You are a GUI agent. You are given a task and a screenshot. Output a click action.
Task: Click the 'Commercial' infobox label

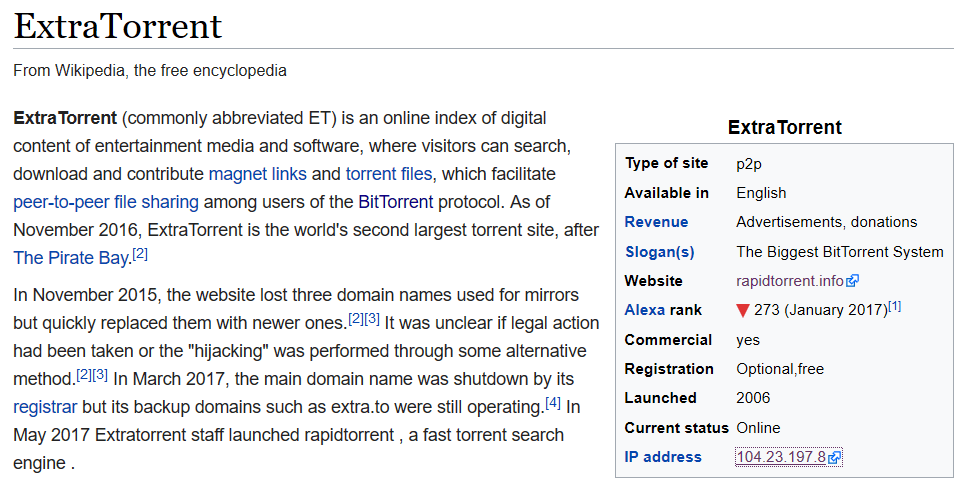(668, 340)
